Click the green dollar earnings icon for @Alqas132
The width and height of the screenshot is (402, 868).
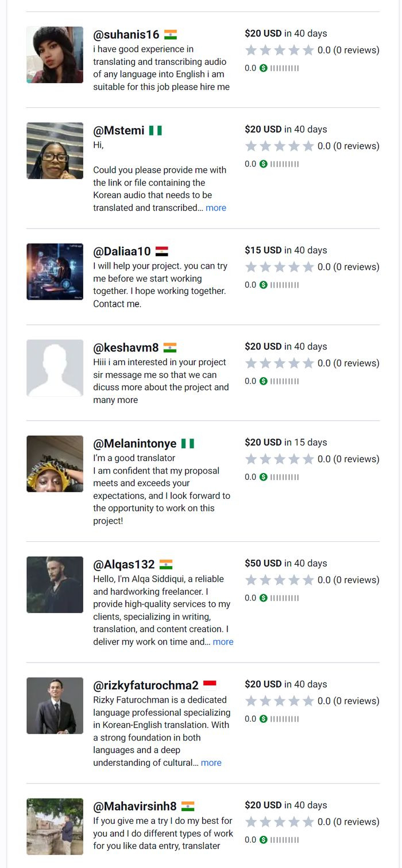click(264, 598)
